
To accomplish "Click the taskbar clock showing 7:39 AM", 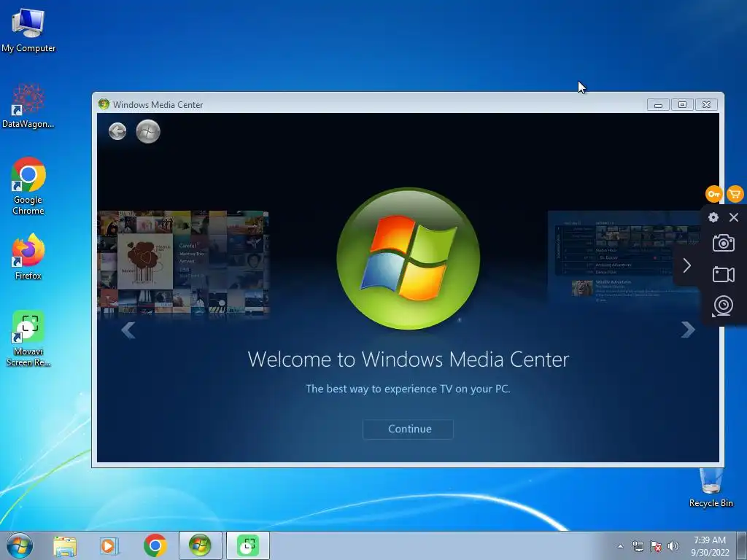I will 710,545.
